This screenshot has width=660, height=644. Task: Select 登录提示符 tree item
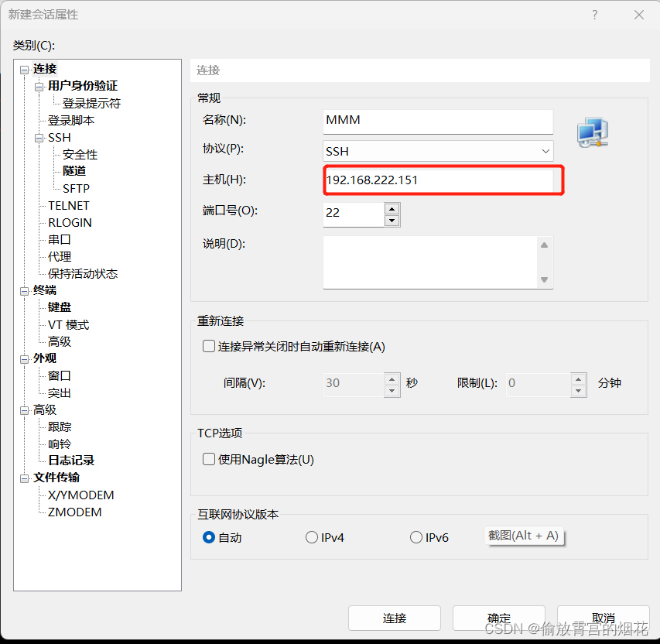point(91,103)
